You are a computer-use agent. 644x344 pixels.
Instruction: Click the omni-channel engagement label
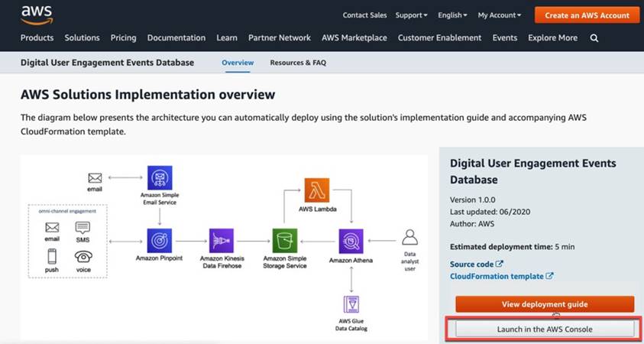67,211
